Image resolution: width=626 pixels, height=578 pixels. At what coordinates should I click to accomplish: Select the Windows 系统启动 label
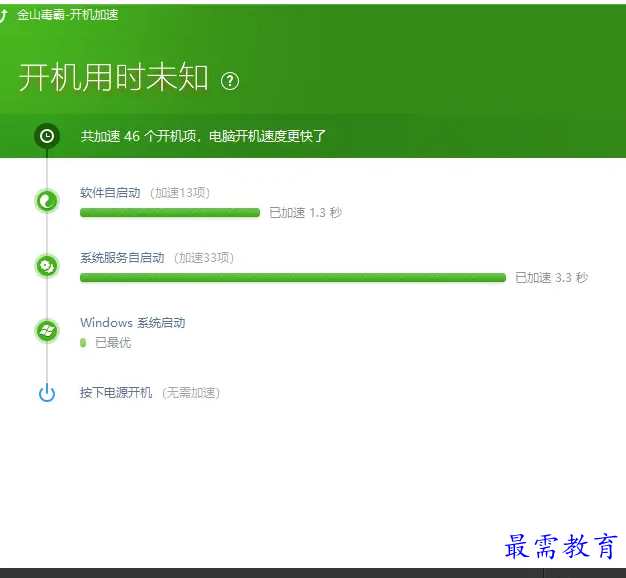[133, 323]
